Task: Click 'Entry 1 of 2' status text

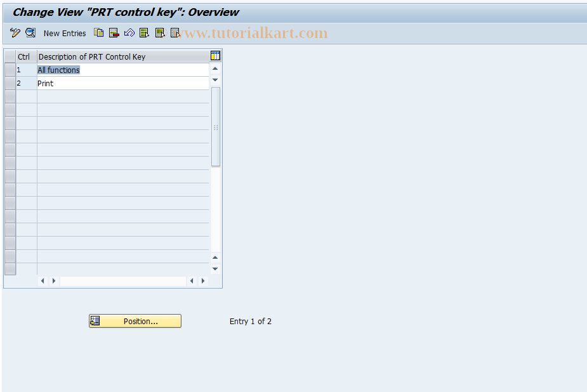Action: (251, 322)
